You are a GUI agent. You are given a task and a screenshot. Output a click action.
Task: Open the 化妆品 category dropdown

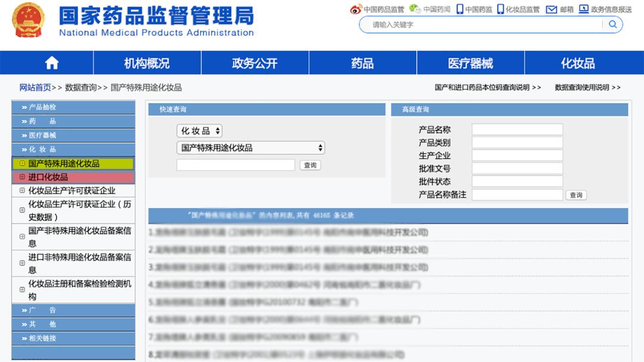click(199, 131)
